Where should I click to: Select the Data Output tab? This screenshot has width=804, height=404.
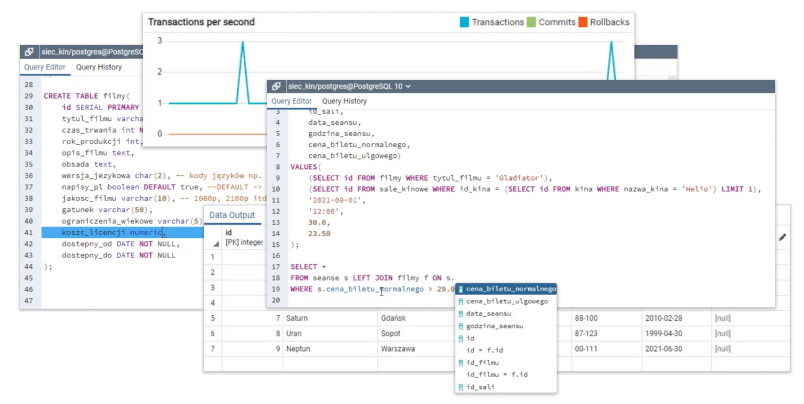click(x=232, y=216)
